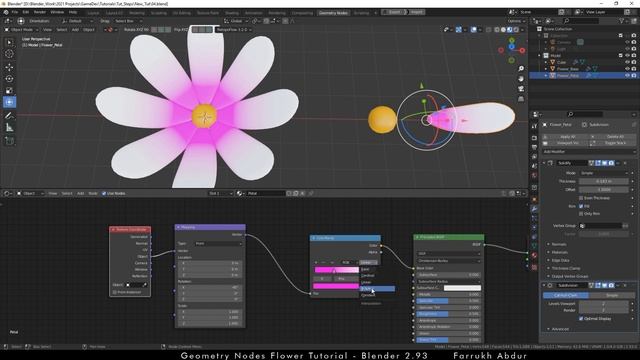640x360 pixels.
Task: Hide Cube with its eye icon
Action: tap(627, 62)
